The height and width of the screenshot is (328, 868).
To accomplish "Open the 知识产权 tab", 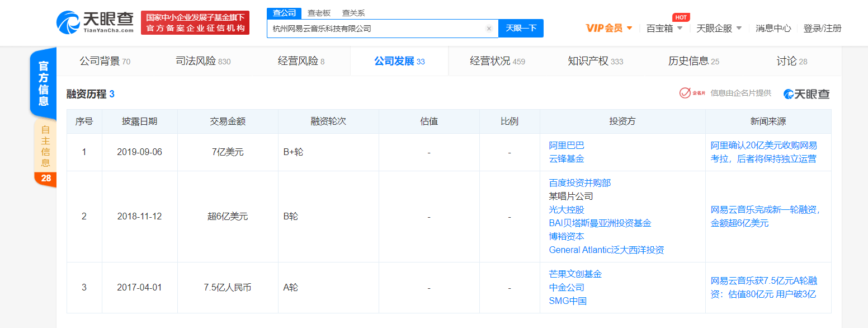I will point(595,62).
